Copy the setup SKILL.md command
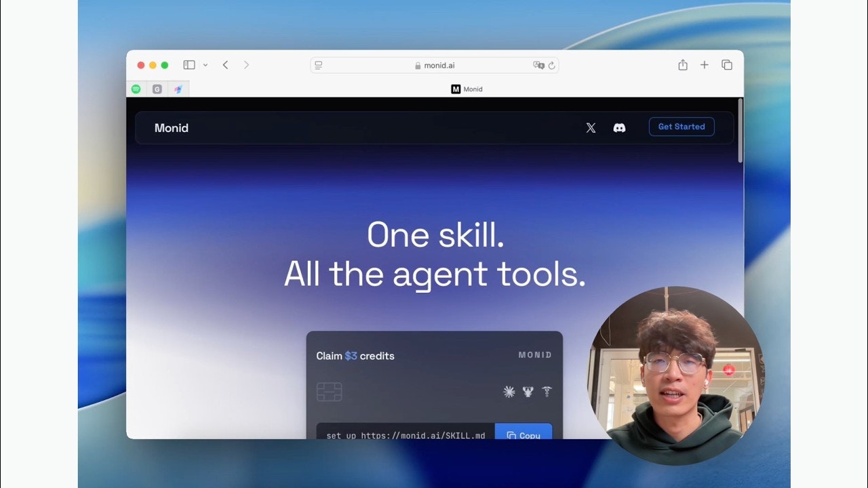Image resolution: width=868 pixels, height=488 pixels. (524, 432)
